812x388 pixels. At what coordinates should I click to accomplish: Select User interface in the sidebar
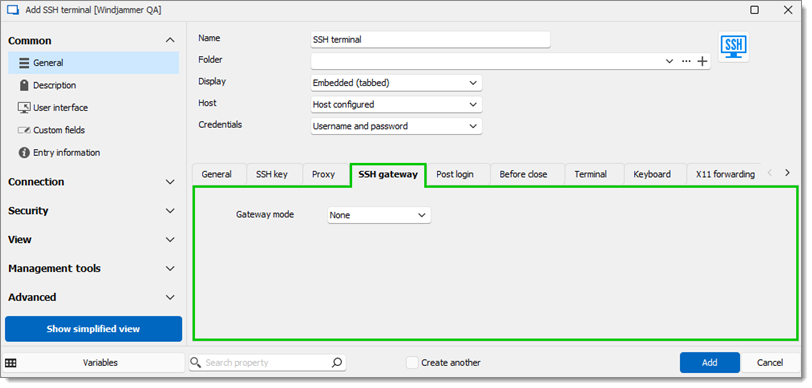94,108
